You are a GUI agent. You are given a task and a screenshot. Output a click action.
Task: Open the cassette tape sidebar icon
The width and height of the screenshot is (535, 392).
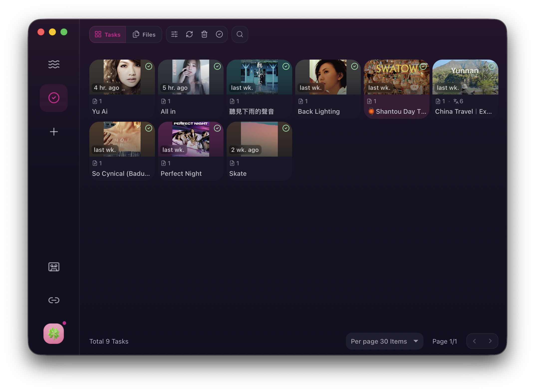click(x=54, y=267)
